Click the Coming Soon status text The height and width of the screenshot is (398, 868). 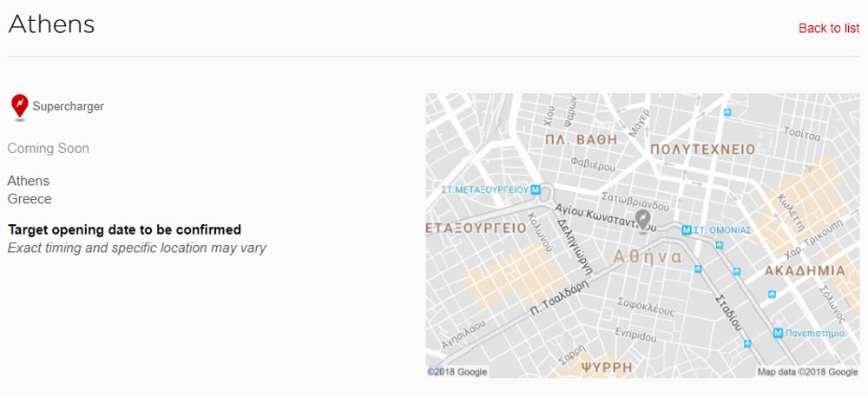click(49, 149)
